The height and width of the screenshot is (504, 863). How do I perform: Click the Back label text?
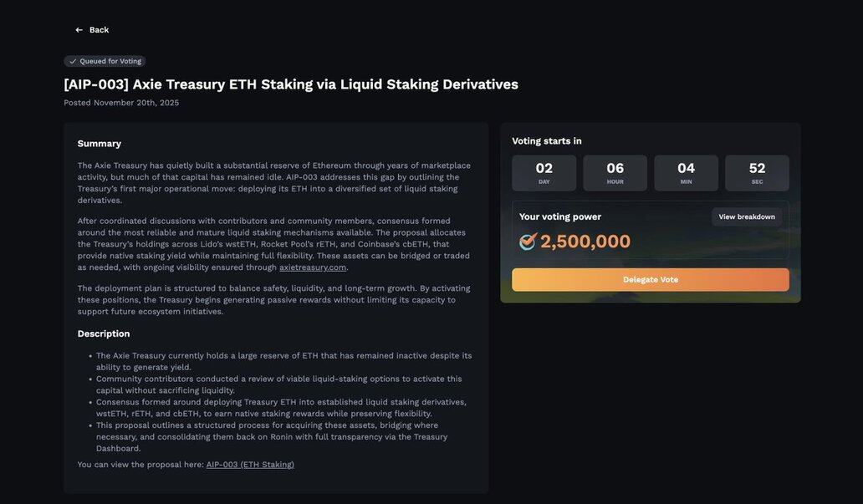click(x=99, y=30)
